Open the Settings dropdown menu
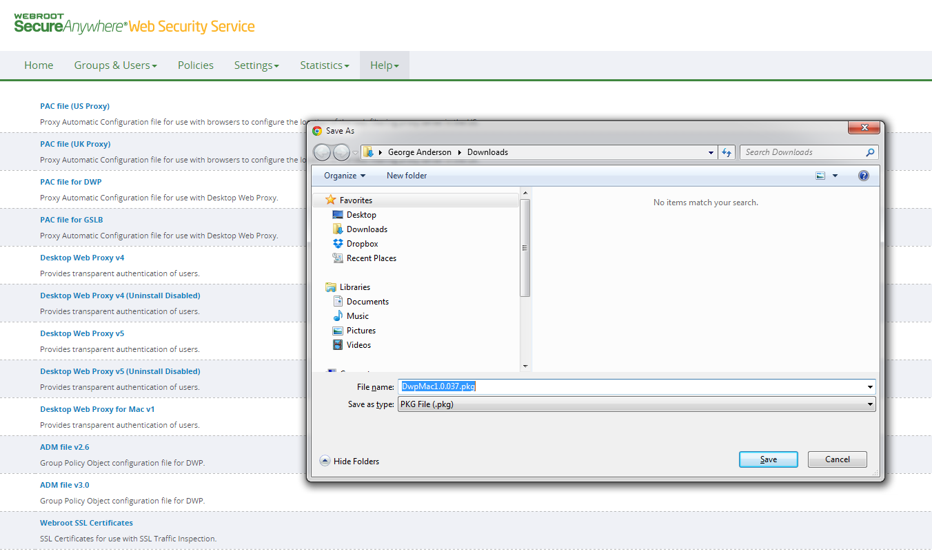This screenshot has width=932, height=560. (256, 65)
